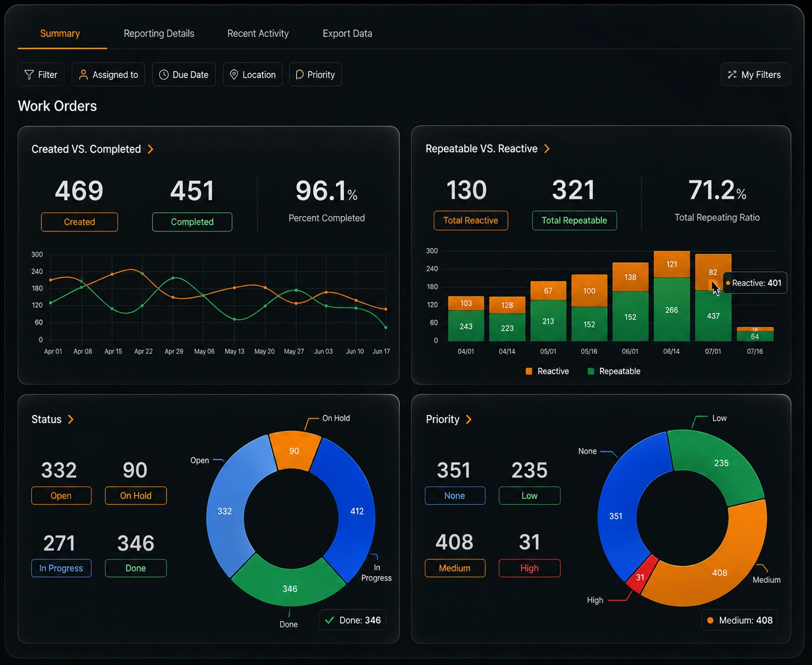Click the 71.2% Total Repeating Ratio value
The image size is (812, 665).
[x=717, y=190]
